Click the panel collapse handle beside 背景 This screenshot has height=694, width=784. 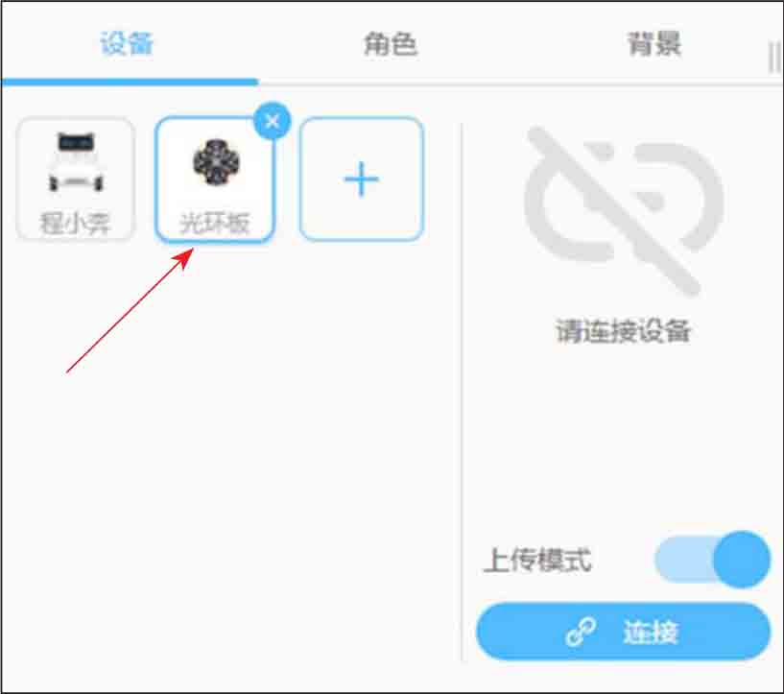coord(774,58)
